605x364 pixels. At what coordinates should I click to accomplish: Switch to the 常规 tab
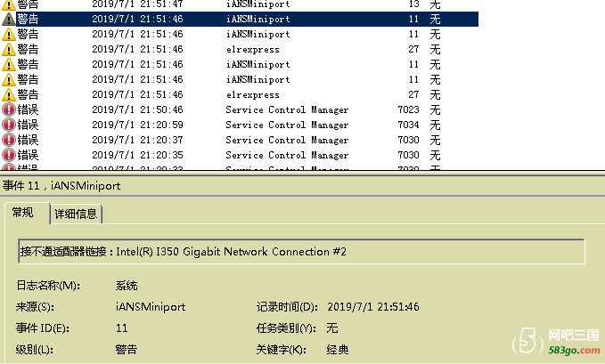tap(23, 213)
